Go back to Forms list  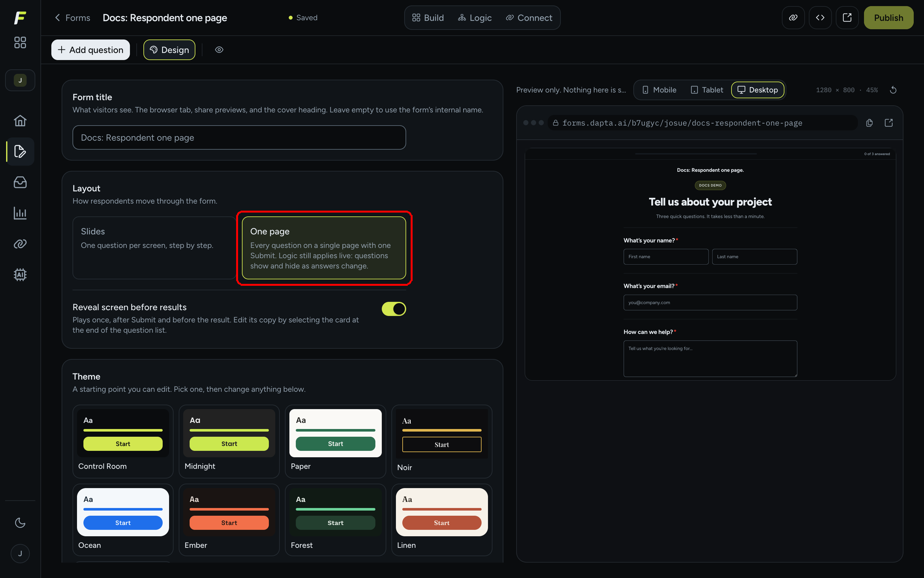73,18
